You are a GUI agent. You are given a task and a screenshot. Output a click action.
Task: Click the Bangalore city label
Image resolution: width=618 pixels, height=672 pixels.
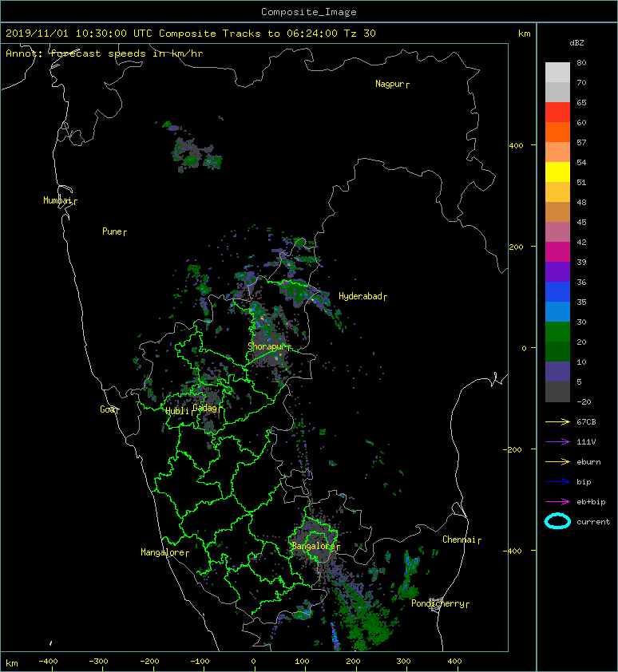tap(314, 546)
